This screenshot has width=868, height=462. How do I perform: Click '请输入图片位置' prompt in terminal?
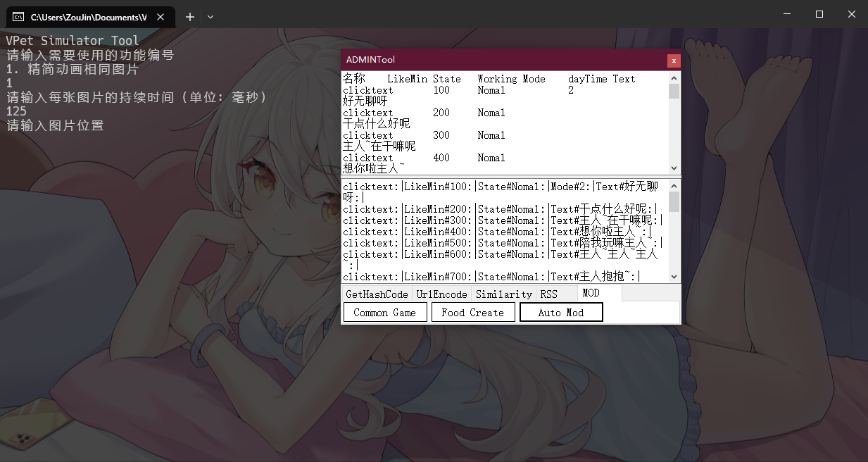coord(55,125)
